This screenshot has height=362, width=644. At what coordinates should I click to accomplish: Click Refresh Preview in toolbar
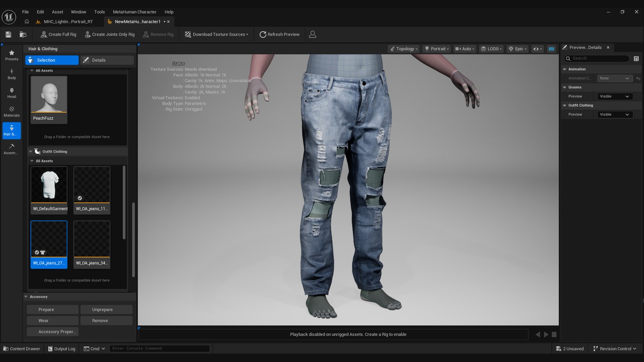279,34
